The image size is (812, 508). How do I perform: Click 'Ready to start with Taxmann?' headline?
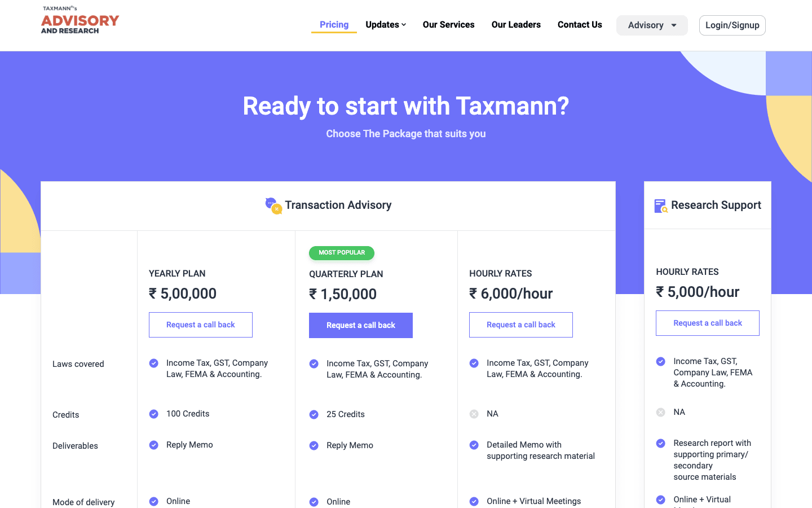[x=406, y=106]
